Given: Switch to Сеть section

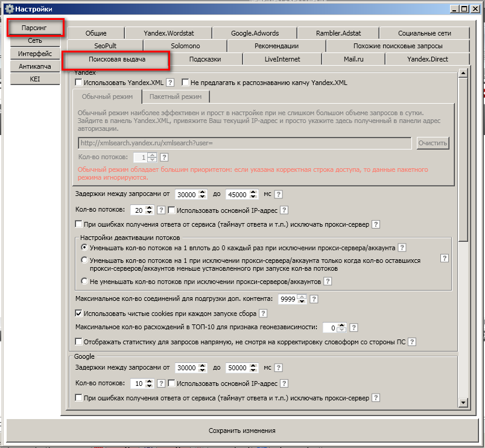Looking at the screenshot, I should pyautogui.click(x=34, y=40).
